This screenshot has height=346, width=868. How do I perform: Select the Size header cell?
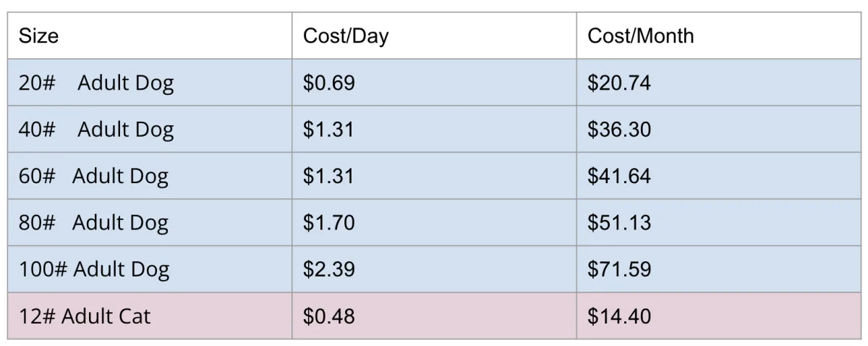[150, 35]
